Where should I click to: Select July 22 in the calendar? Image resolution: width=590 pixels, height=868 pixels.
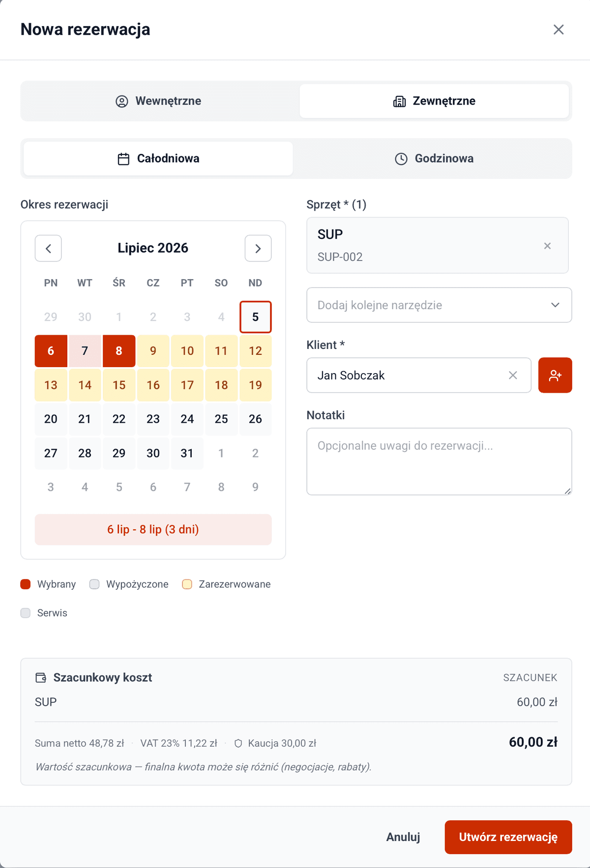[119, 419]
